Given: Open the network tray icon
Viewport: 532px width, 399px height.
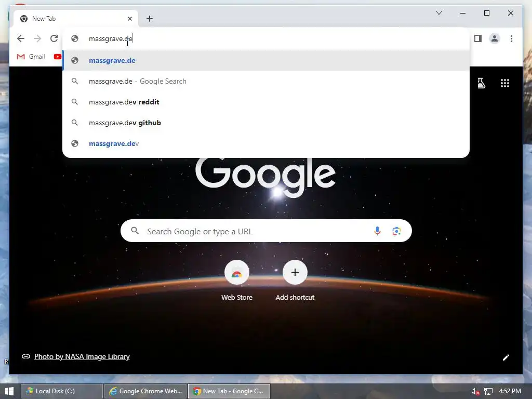Looking at the screenshot, I should pyautogui.click(x=488, y=392).
